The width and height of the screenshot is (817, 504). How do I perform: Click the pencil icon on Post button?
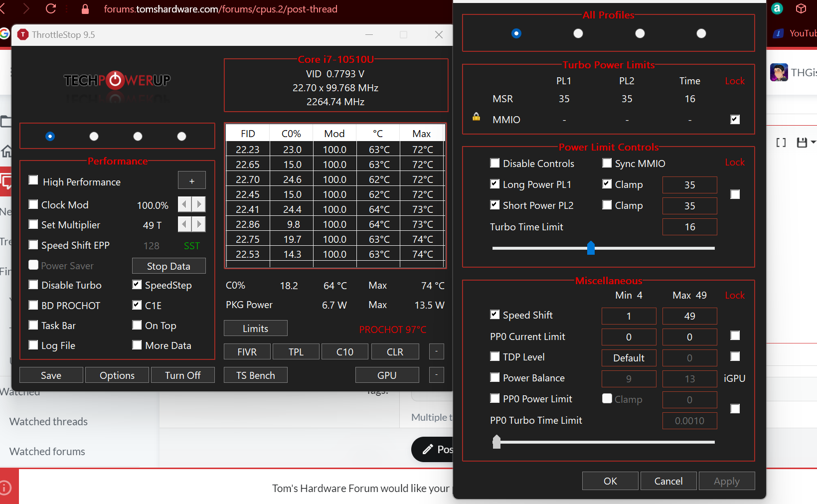(x=428, y=449)
